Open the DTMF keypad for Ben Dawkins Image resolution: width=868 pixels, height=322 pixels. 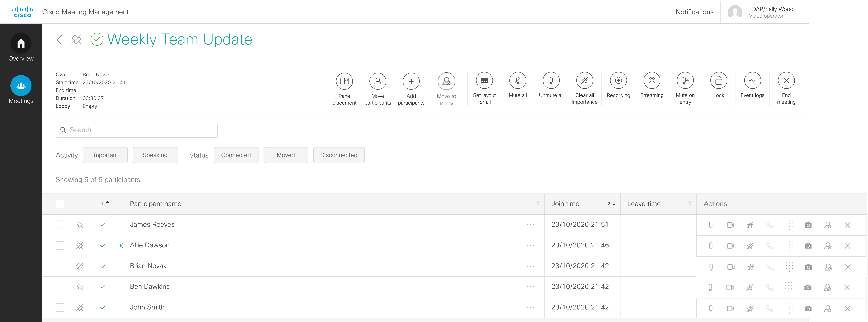(x=789, y=287)
